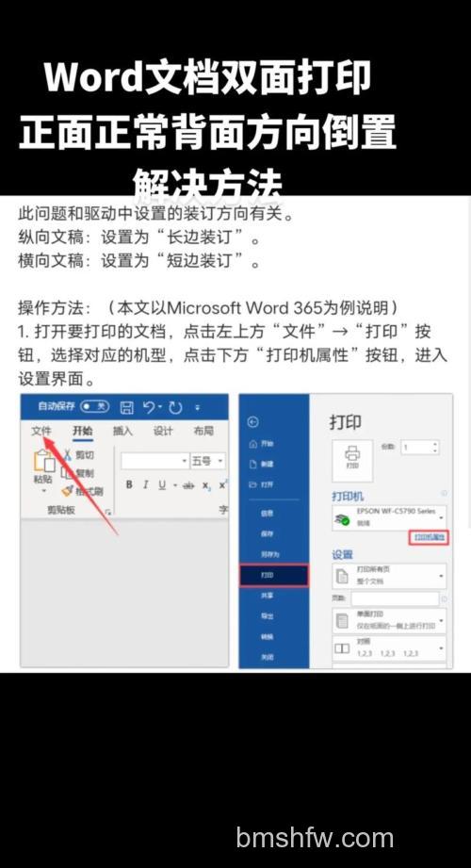
Task: Select 保存 Save in Backstage sidebar
Action: 268,533
